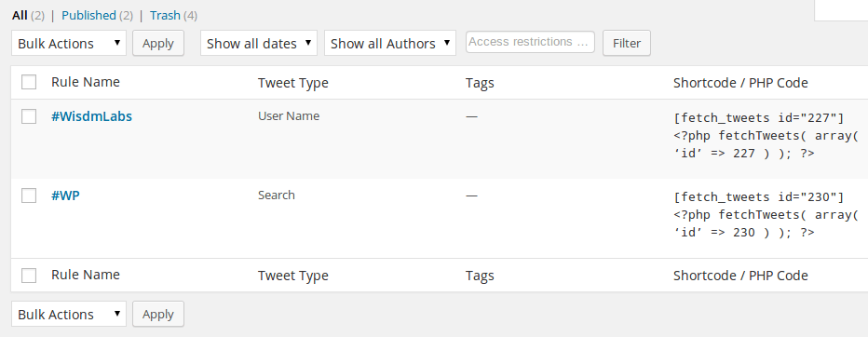Image resolution: width=868 pixels, height=337 pixels.
Task: Select the header select-all checkbox
Action: (29, 83)
